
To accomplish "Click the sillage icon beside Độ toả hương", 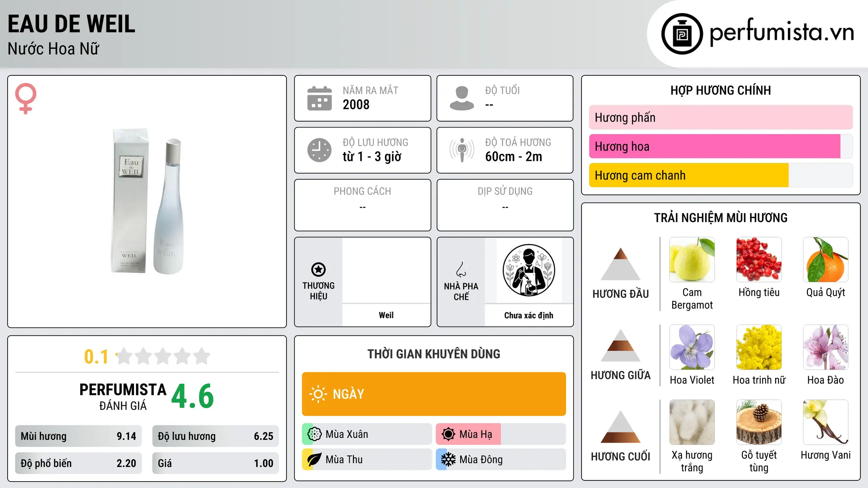I will pos(462,150).
